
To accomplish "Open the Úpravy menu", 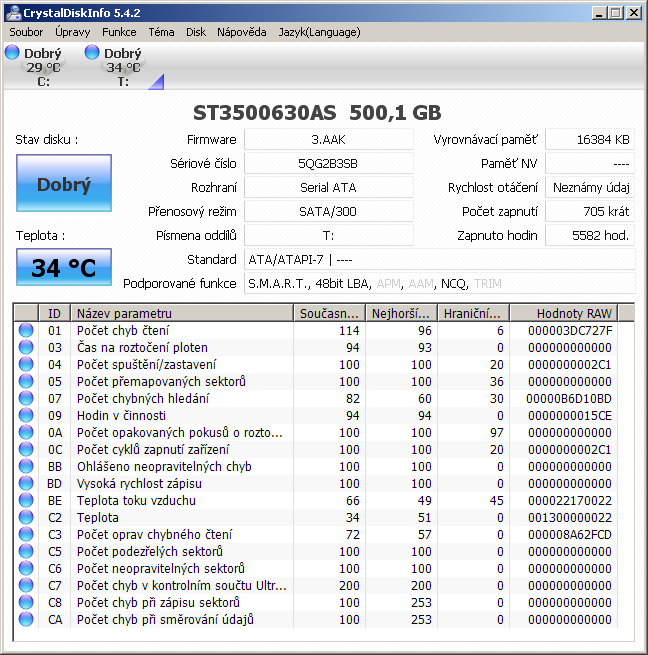I will point(73,32).
